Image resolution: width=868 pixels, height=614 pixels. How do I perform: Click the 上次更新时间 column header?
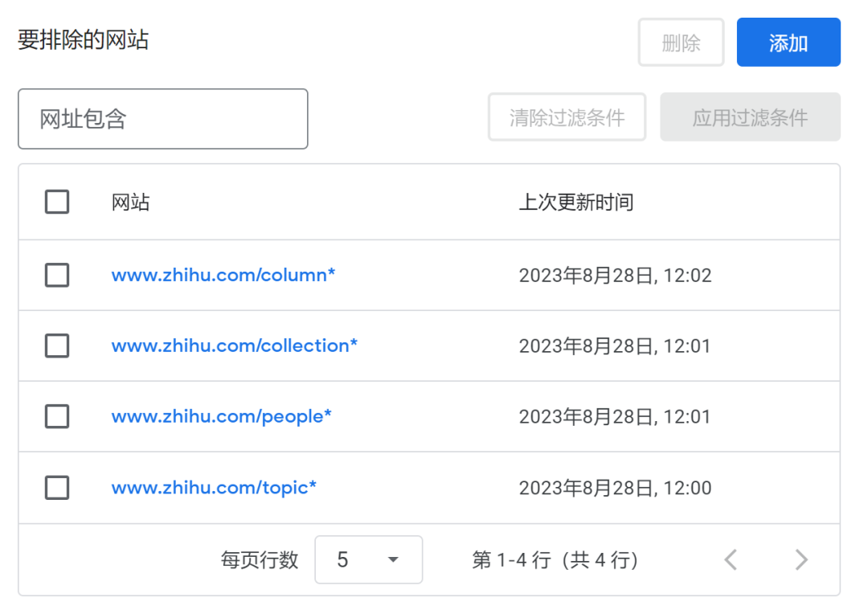pyautogui.click(x=576, y=202)
